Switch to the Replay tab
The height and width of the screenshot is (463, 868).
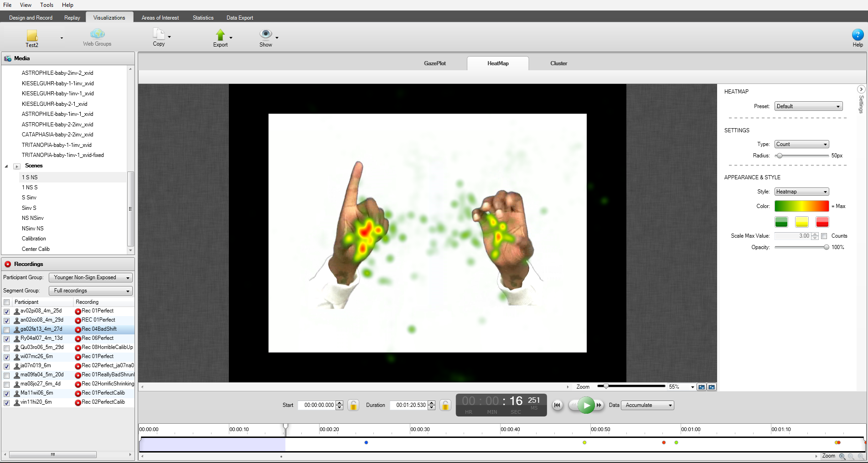point(72,18)
